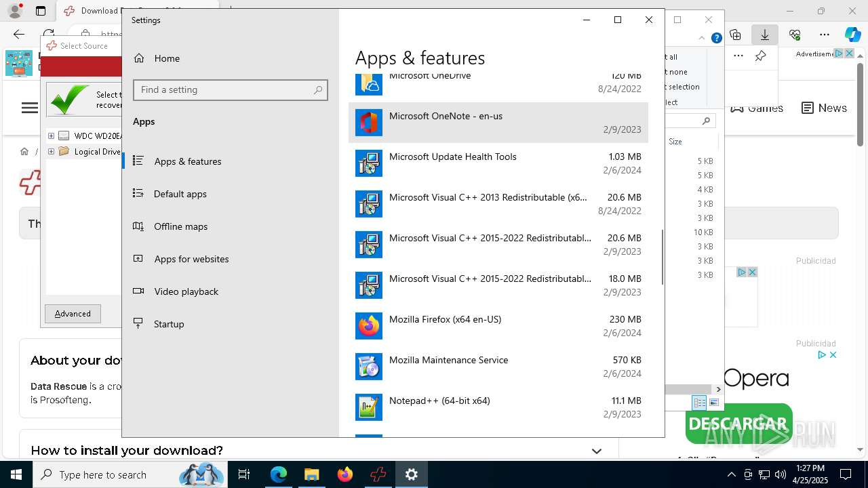Select Mozilla Firefox (x64 en-US) entry
Screen dimensions: 868x488
498,326
